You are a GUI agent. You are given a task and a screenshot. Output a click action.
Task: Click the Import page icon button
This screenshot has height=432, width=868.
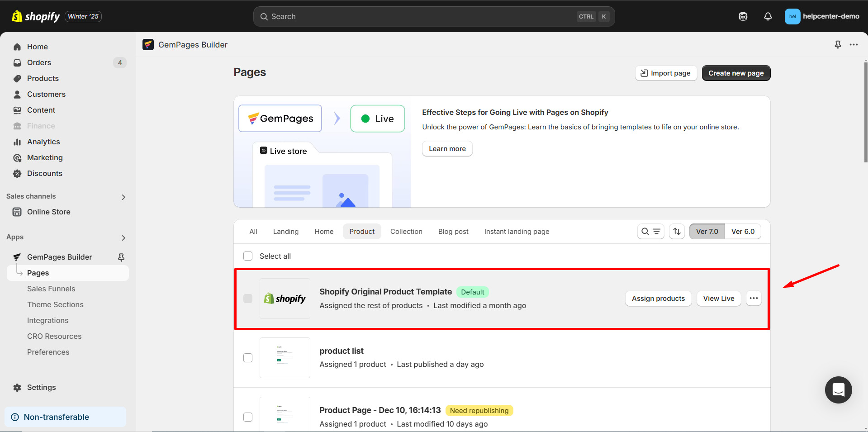[x=644, y=73]
